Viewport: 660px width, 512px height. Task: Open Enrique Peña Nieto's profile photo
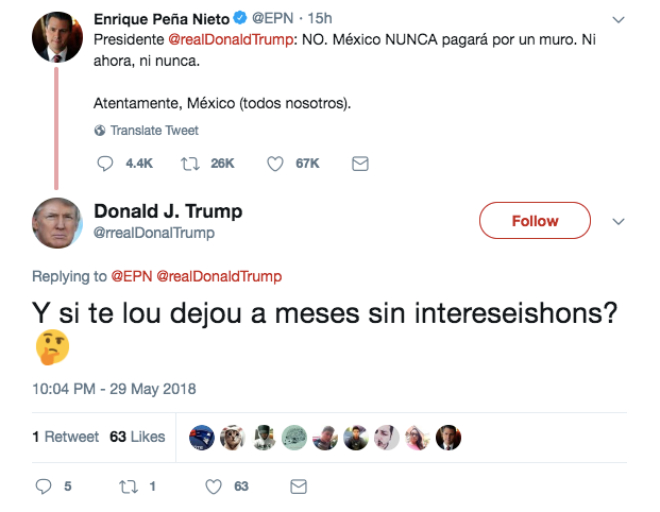tap(57, 37)
